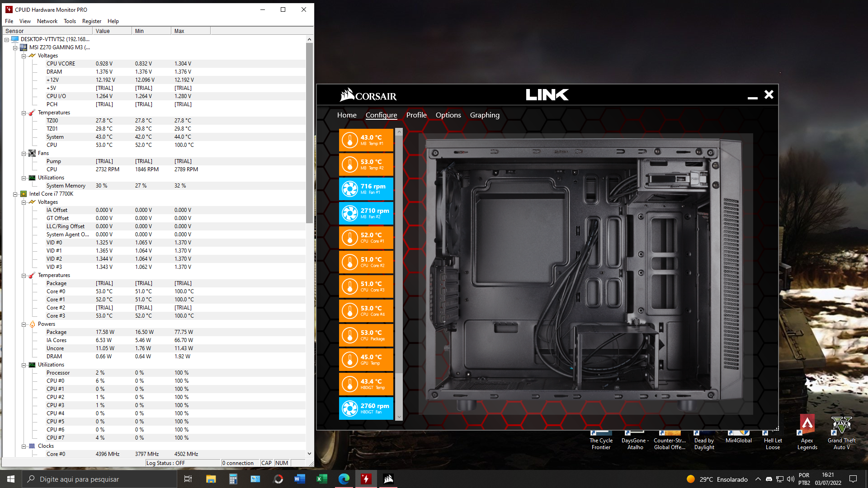The height and width of the screenshot is (488, 868).
Task: Open Microsoft Word from the taskbar
Action: [x=299, y=479]
